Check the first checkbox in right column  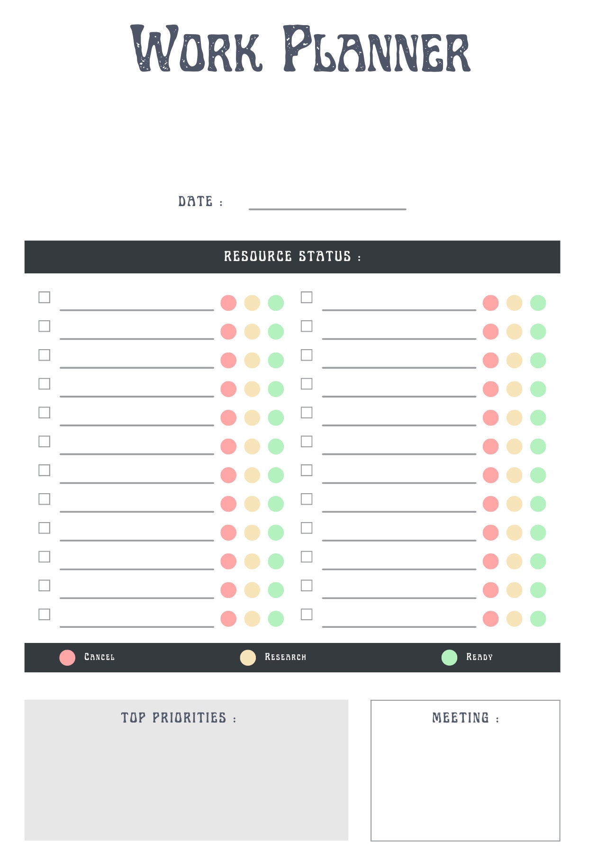pyautogui.click(x=307, y=297)
